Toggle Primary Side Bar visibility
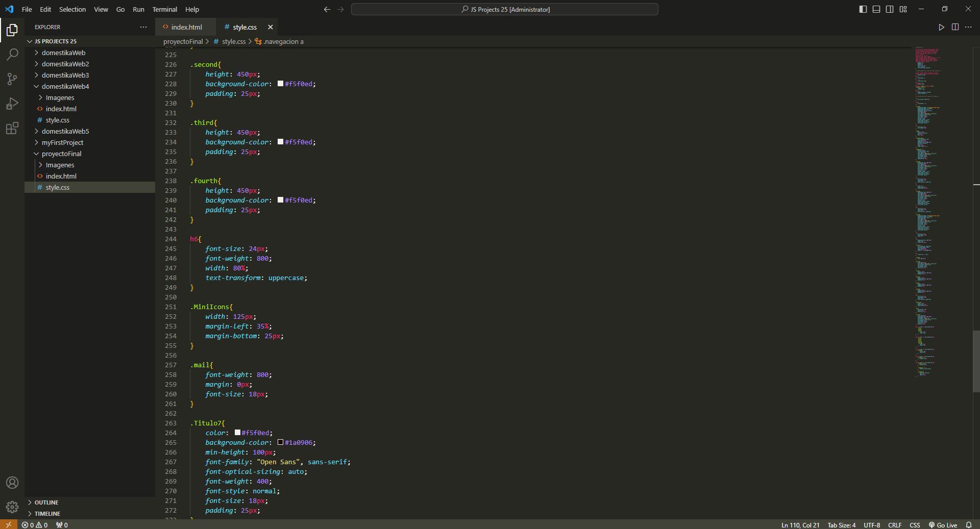The width and height of the screenshot is (980, 529). click(863, 9)
